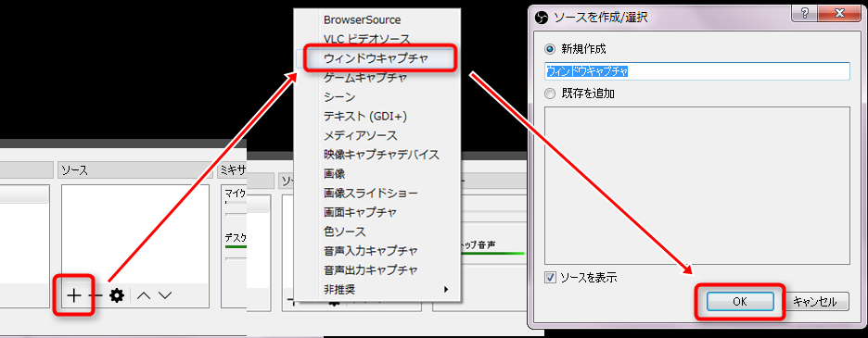The width and height of the screenshot is (868, 338).
Task: Move source down with the down arrow
Action: (165, 295)
